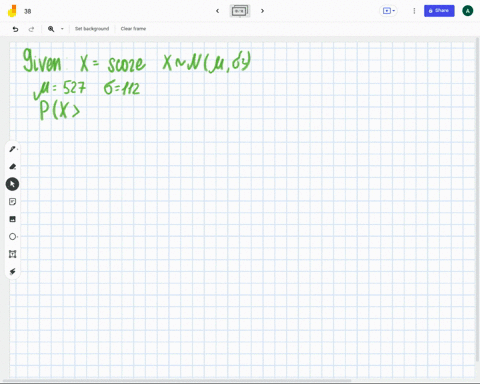Select the Pen tool
Screen dimensions: 480x384
tap(13, 149)
